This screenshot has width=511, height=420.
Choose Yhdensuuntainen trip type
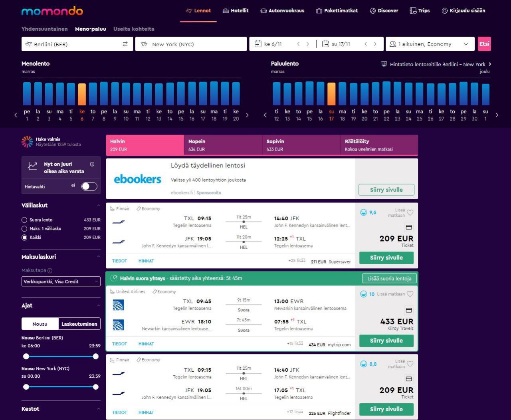(44, 29)
